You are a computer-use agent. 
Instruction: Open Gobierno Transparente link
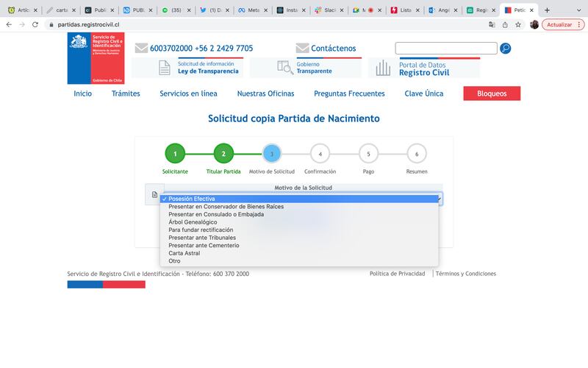tap(315, 68)
